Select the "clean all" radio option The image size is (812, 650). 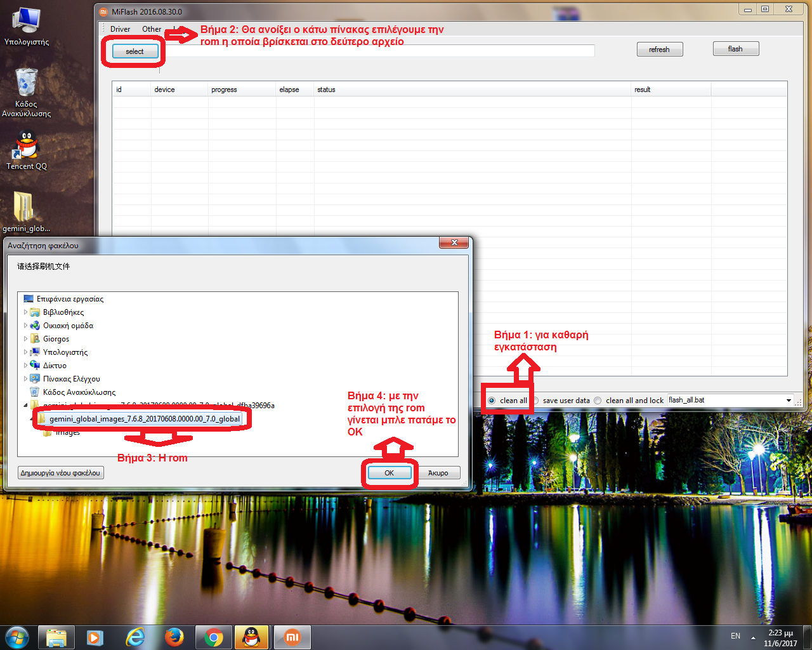click(492, 401)
